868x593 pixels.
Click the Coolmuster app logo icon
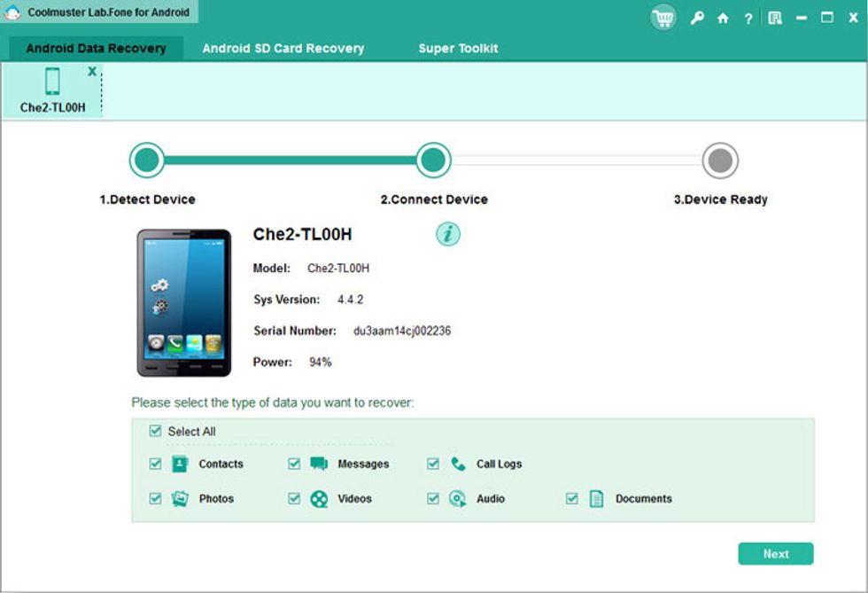click(12, 12)
